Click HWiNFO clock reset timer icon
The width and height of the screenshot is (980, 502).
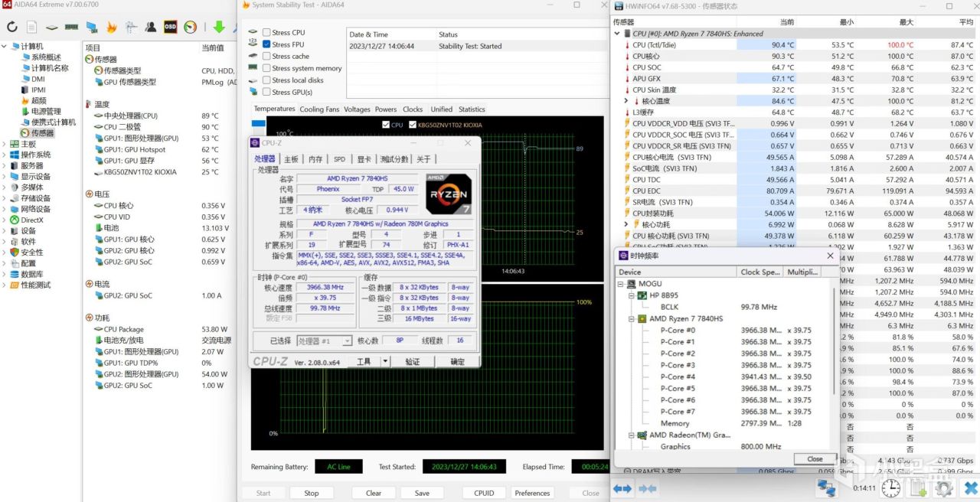point(893,487)
